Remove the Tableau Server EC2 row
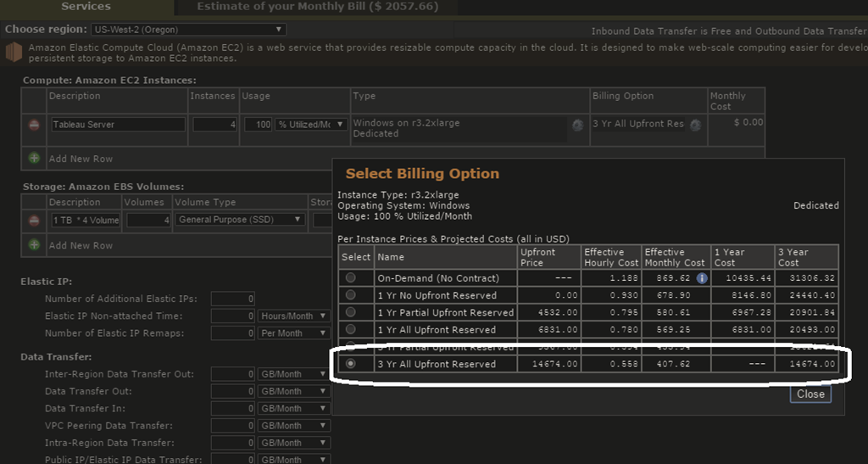The height and width of the screenshot is (464, 868). pos(34,126)
